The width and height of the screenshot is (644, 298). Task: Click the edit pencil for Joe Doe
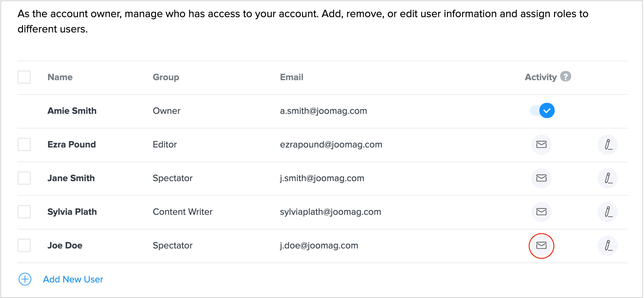[x=607, y=245]
